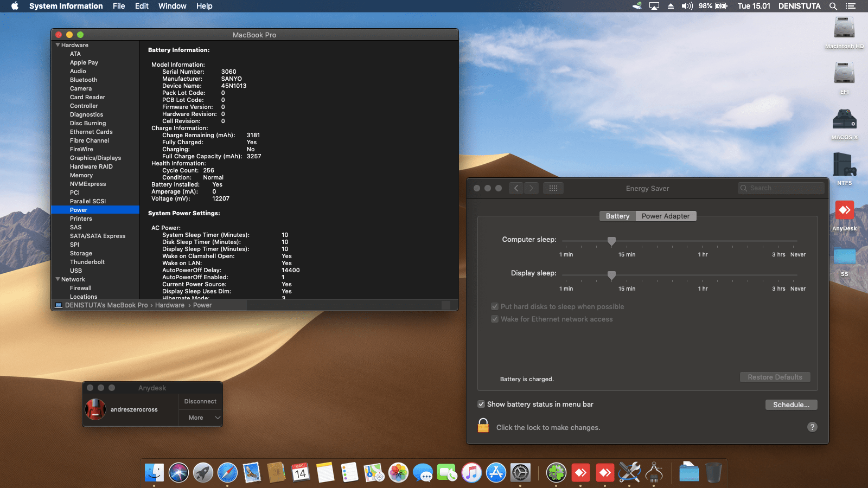Click Restore Defaults in Energy Saver

click(775, 377)
